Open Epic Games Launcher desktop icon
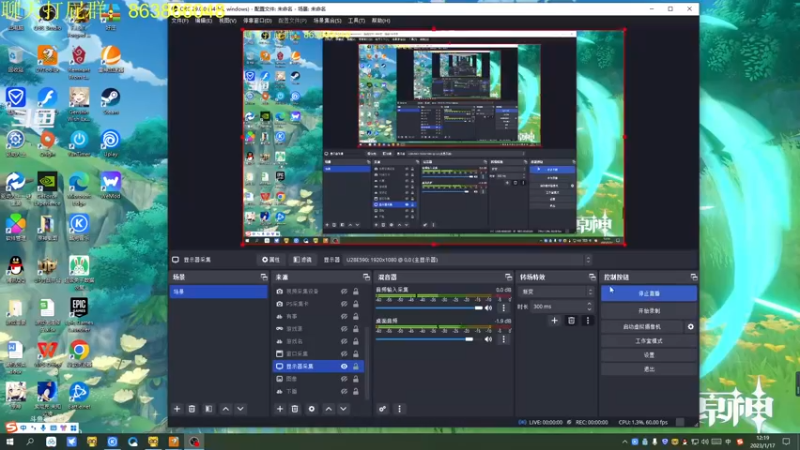Image resolution: width=800 pixels, height=450 pixels. tap(79, 314)
